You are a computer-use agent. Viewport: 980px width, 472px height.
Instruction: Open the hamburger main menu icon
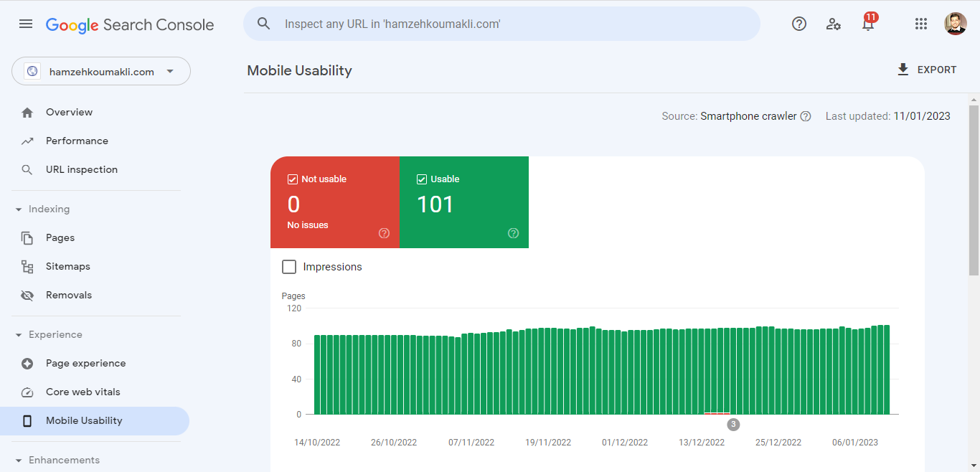tap(26, 24)
